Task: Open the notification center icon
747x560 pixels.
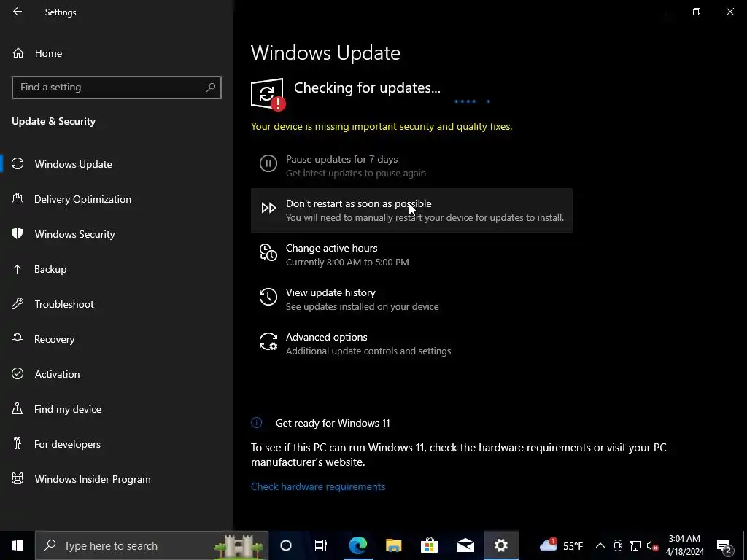Action: (x=724, y=545)
